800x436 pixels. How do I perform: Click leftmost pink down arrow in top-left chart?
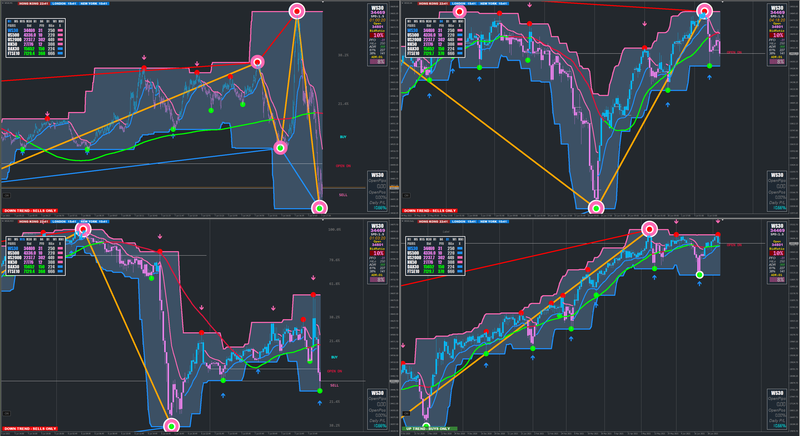coord(47,114)
